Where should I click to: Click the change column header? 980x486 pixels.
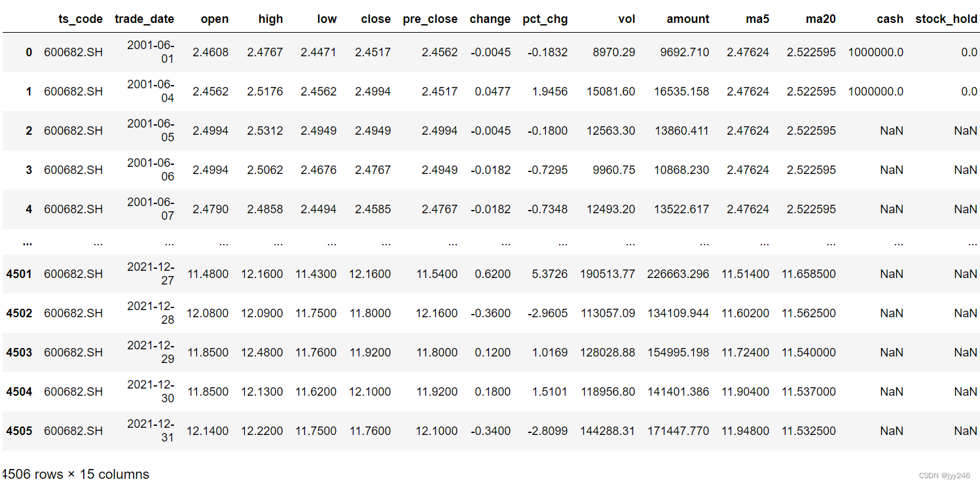click(490, 19)
